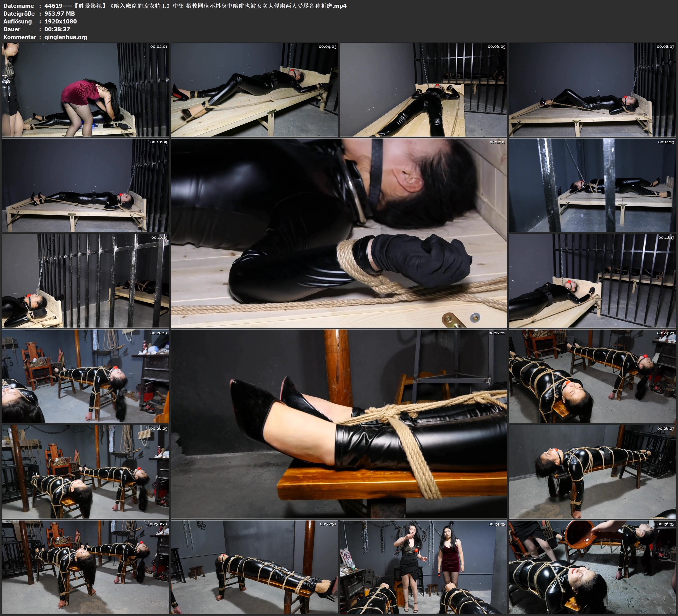Image resolution: width=678 pixels, height=616 pixels.
Task: Select the large frame at 00:22:21
Action: coord(339,424)
